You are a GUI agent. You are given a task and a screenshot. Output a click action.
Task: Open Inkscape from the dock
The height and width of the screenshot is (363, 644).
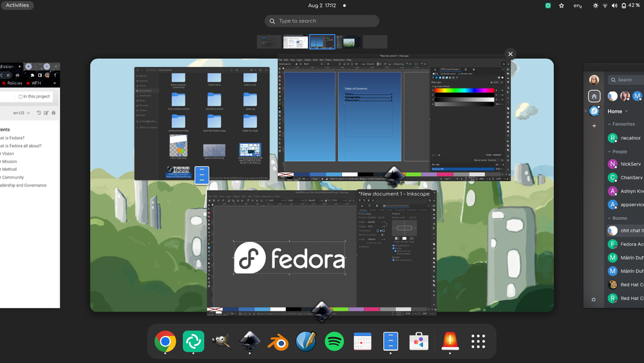click(x=250, y=342)
